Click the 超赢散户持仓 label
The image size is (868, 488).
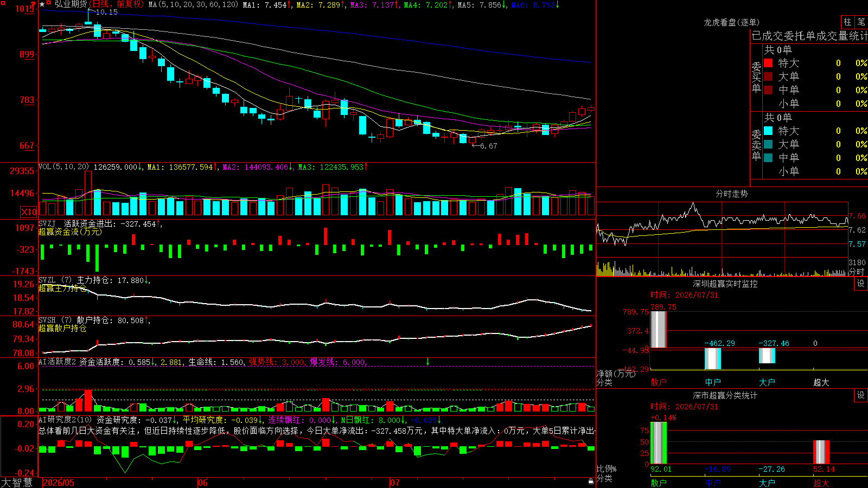tap(62, 328)
